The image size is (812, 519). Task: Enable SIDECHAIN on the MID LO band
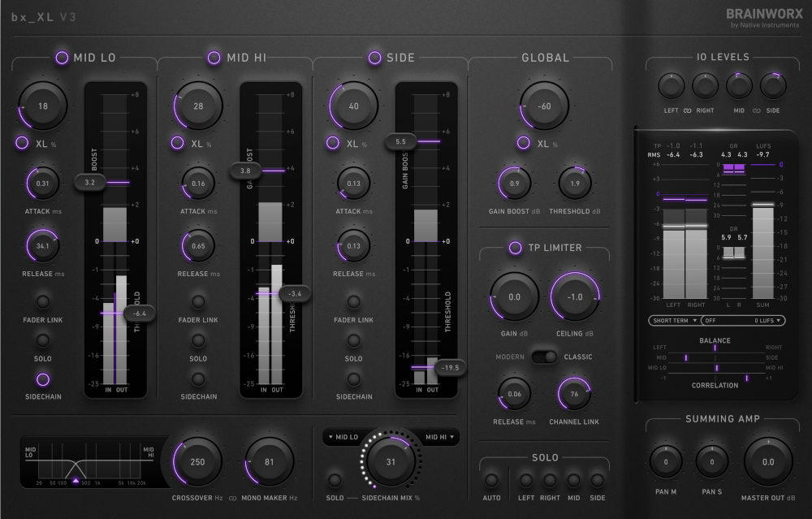[x=42, y=378]
